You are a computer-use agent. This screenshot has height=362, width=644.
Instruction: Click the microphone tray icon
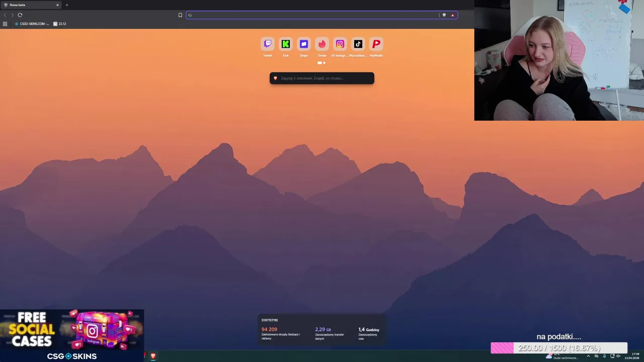coord(604,356)
